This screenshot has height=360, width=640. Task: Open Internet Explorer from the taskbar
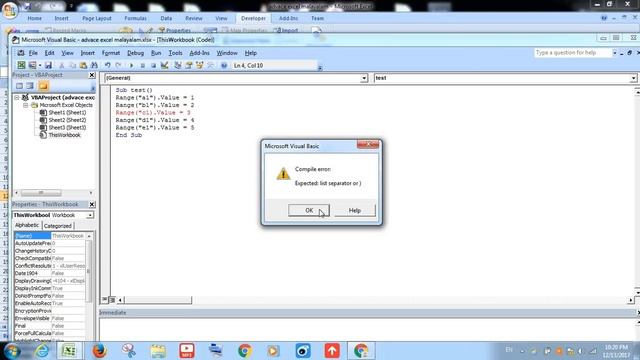tap(41, 351)
